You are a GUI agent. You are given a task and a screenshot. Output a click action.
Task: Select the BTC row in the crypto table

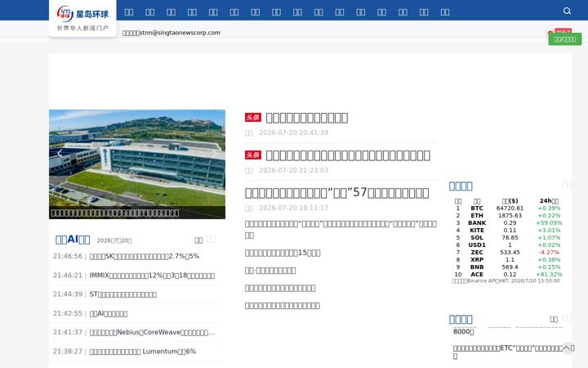tap(508, 208)
